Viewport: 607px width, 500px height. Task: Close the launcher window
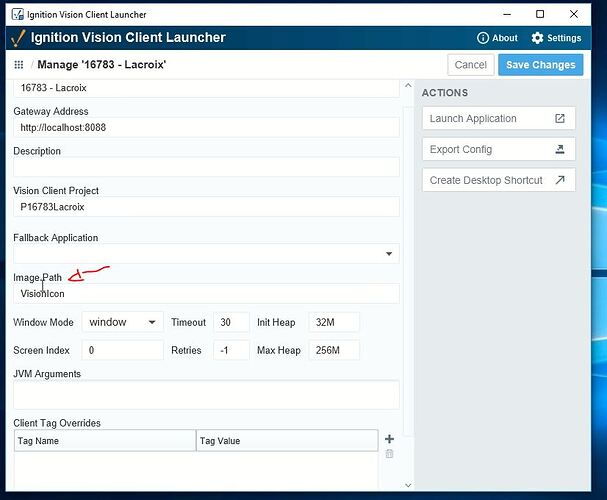click(574, 14)
